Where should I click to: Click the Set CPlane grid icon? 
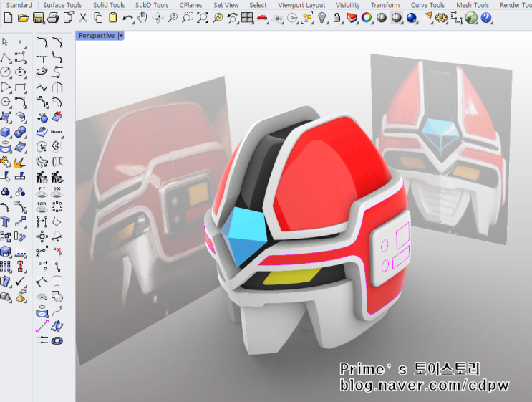(278, 19)
